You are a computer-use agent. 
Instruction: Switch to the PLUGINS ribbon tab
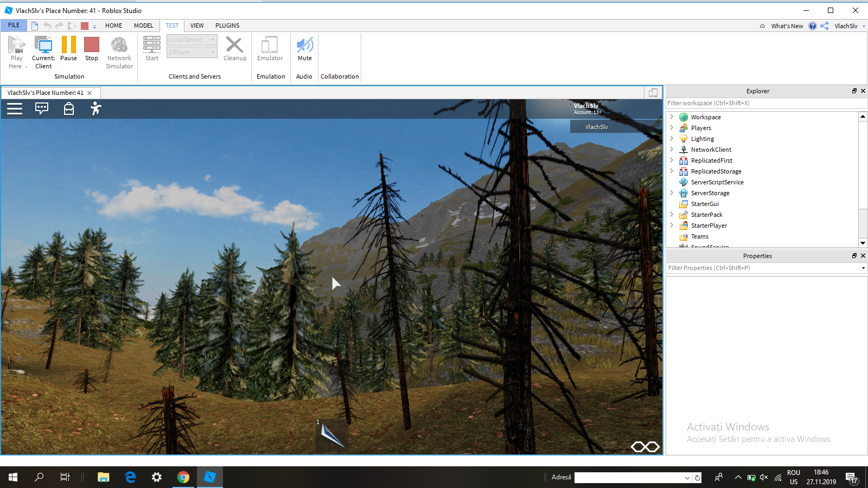coord(227,25)
